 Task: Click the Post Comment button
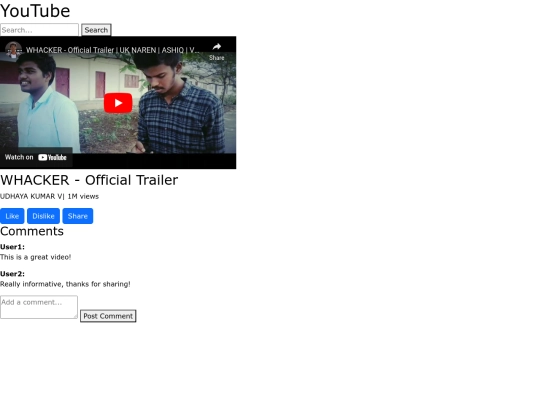[108, 316]
